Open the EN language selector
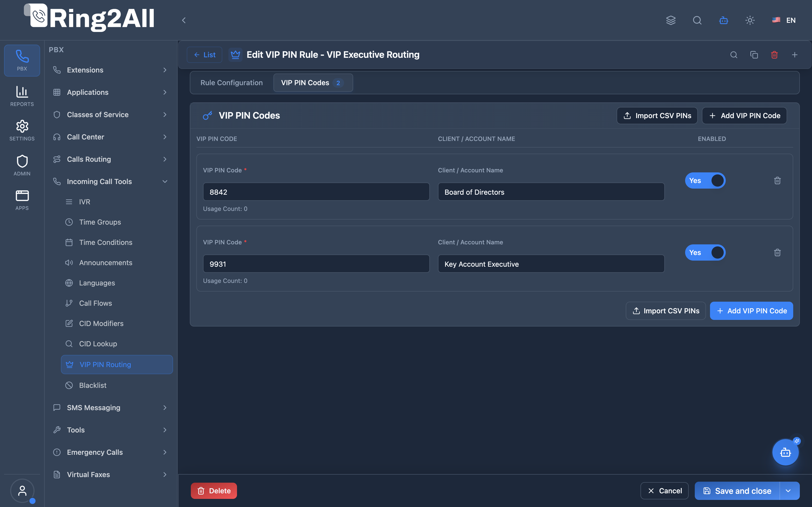Viewport: 812px width, 507px height. 784,21
